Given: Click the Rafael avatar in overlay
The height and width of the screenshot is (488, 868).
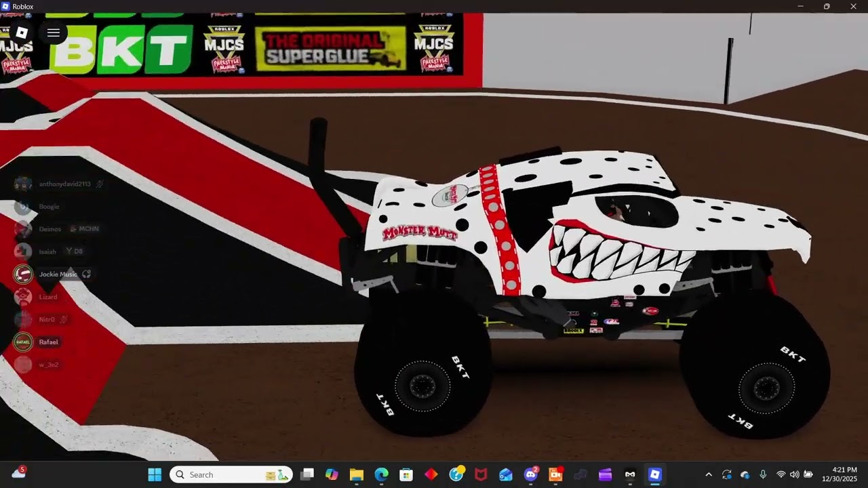Looking at the screenshot, I should pos(23,342).
